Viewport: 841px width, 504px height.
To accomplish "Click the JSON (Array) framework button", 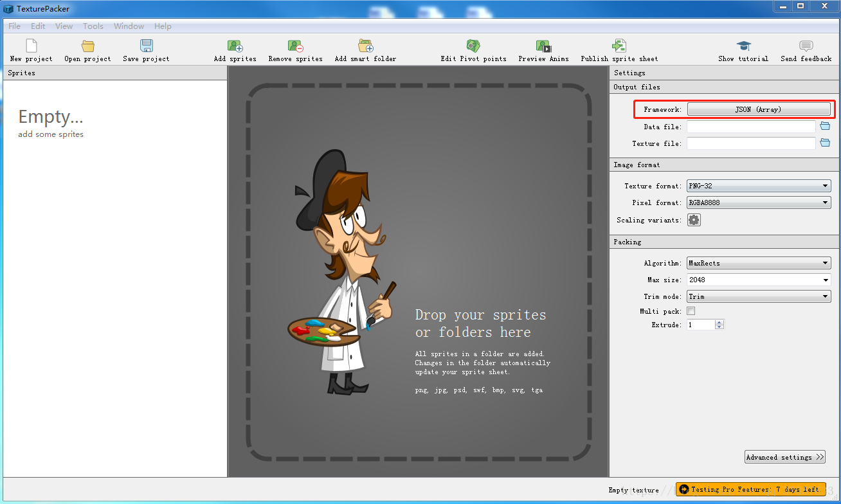I will click(758, 109).
